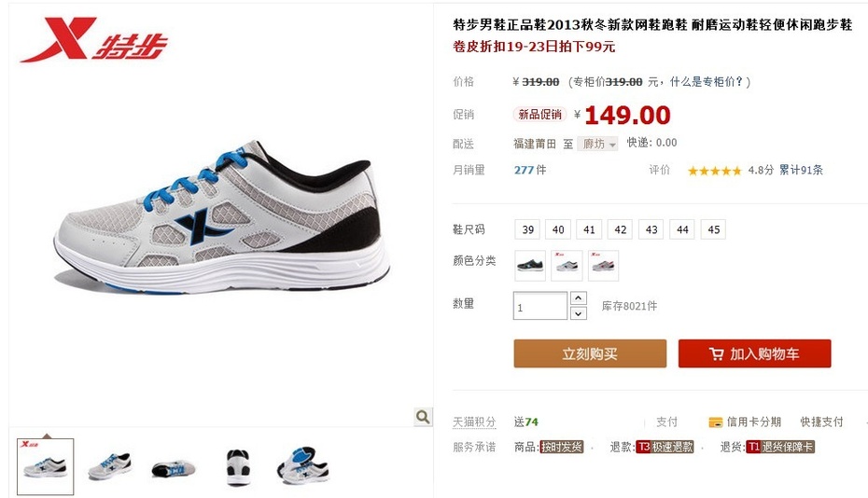Choose shoe size 42
Screen dimensions: 868x498
click(x=621, y=229)
